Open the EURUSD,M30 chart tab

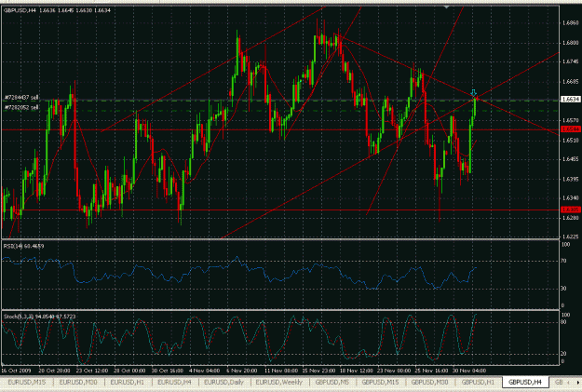[x=78, y=382]
